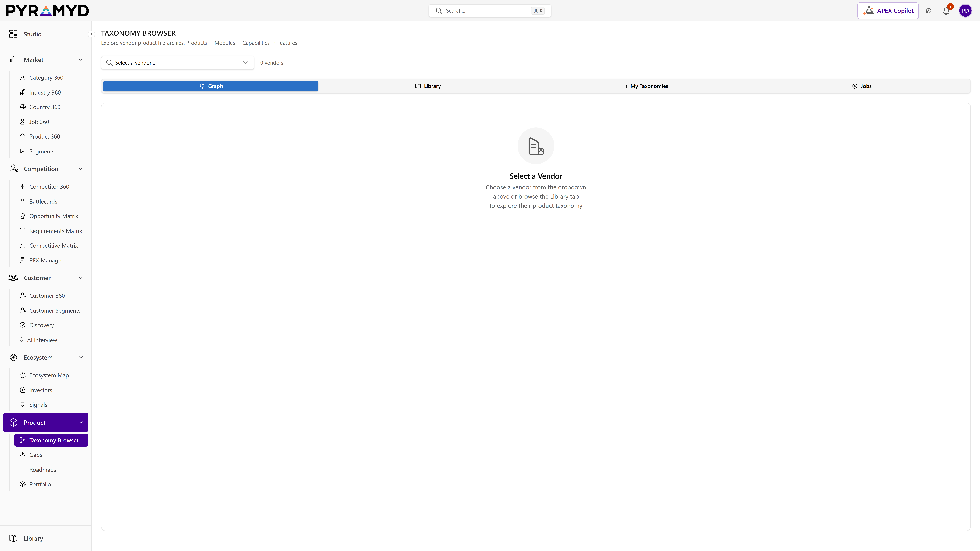980x551 pixels.
Task: Click the Ecosystem Map icon
Action: tap(22, 375)
